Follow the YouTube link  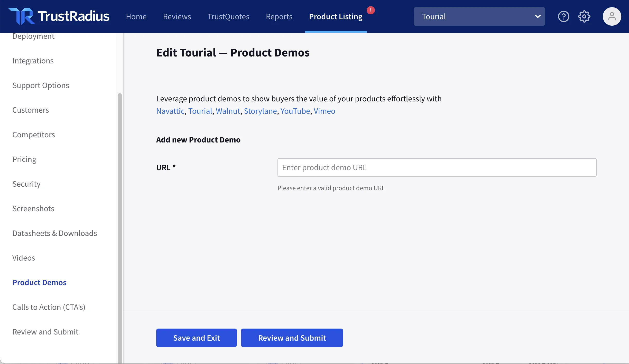click(x=295, y=111)
